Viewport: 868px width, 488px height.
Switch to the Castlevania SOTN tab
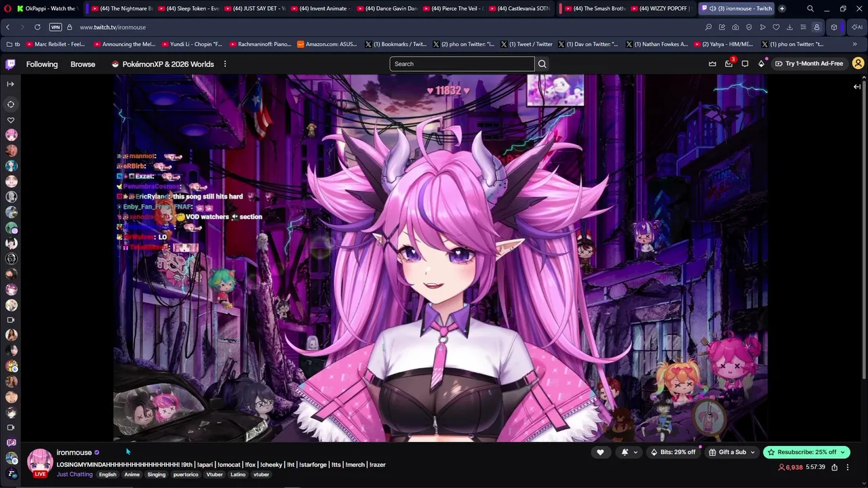tap(519, 9)
